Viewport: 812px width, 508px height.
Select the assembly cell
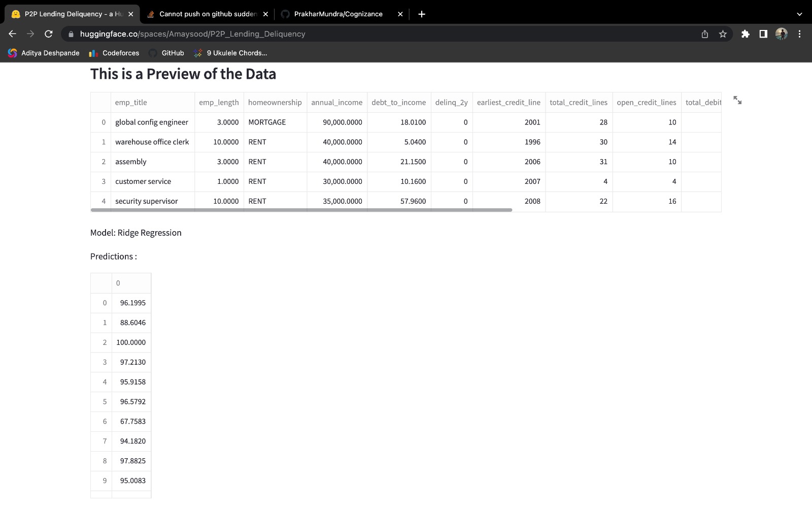[x=153, y=162]
